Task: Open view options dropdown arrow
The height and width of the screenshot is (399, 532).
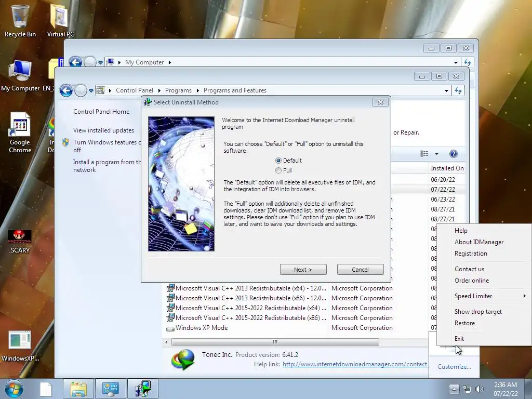Action: 436,154
